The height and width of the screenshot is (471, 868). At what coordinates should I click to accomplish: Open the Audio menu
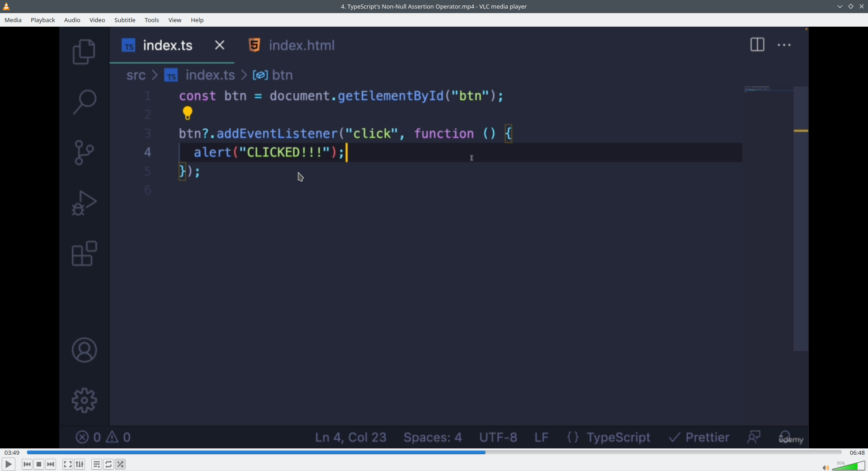tap(72, 20)
